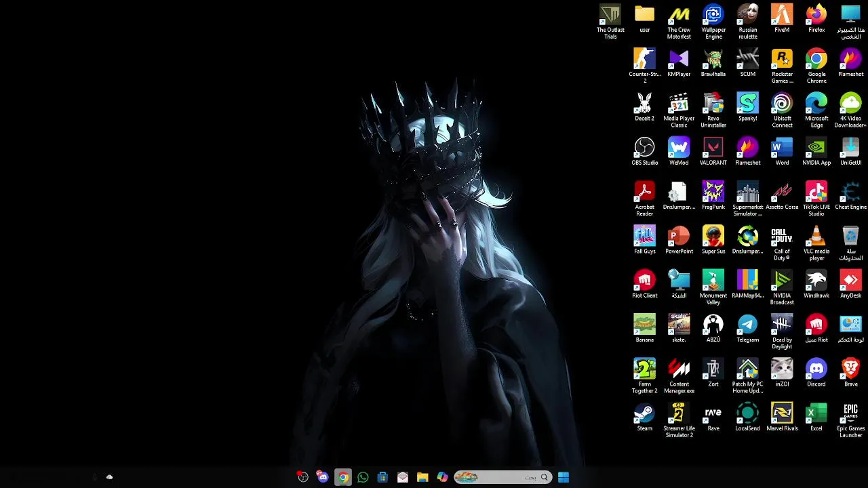Open Patch My PC Home Updater icon

[x=747, y=375]
